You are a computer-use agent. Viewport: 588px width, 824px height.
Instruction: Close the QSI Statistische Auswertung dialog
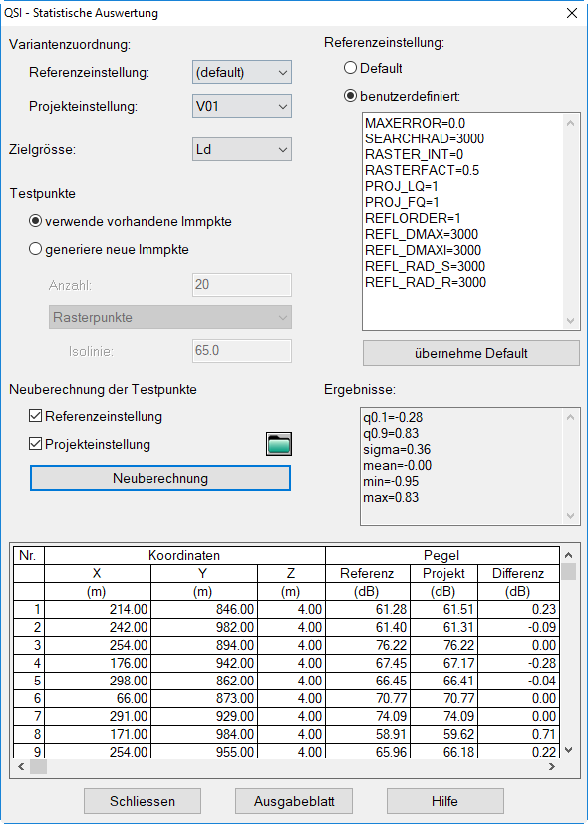point(572,13)
